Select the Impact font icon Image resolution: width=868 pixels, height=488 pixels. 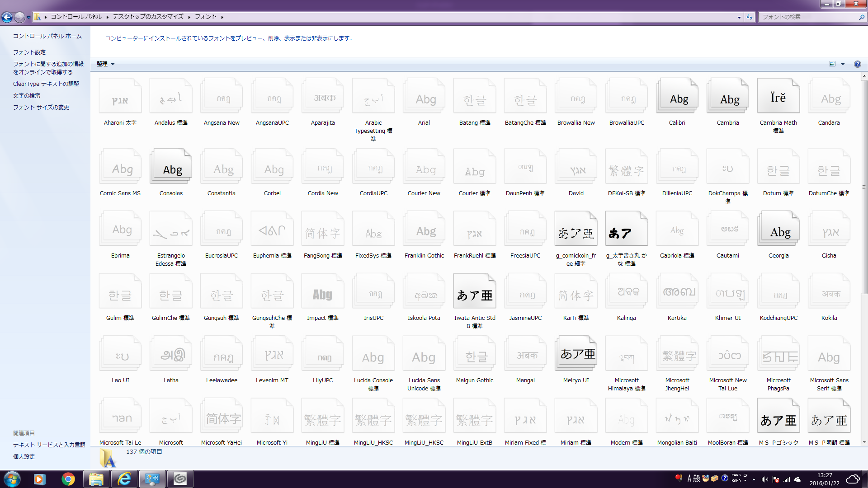point(322,292)
